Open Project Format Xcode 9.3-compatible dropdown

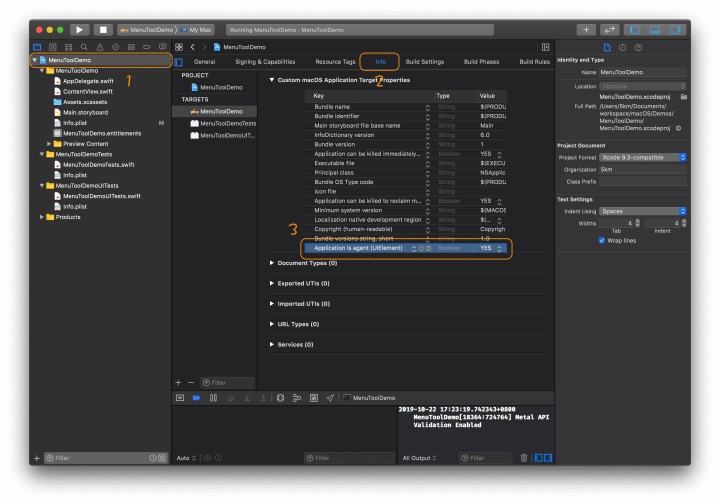click(x=643, y=157)
